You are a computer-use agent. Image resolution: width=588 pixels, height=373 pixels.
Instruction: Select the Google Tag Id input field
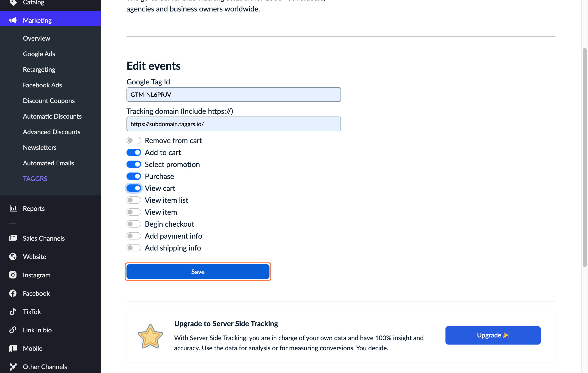click(234, 94)
